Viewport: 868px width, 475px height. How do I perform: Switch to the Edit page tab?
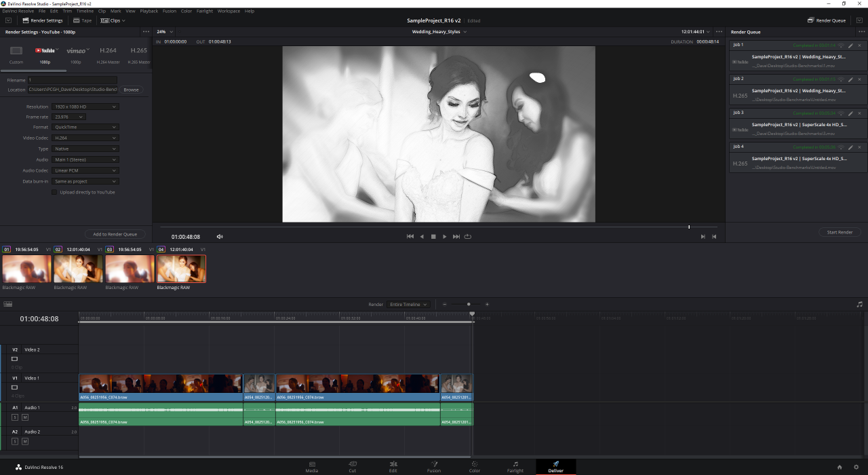(x=393, y=467)
